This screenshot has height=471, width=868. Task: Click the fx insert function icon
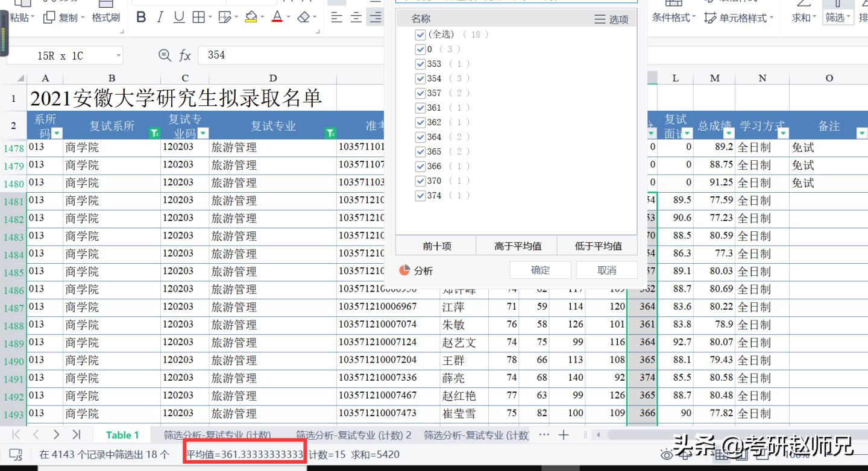point(185,55)
